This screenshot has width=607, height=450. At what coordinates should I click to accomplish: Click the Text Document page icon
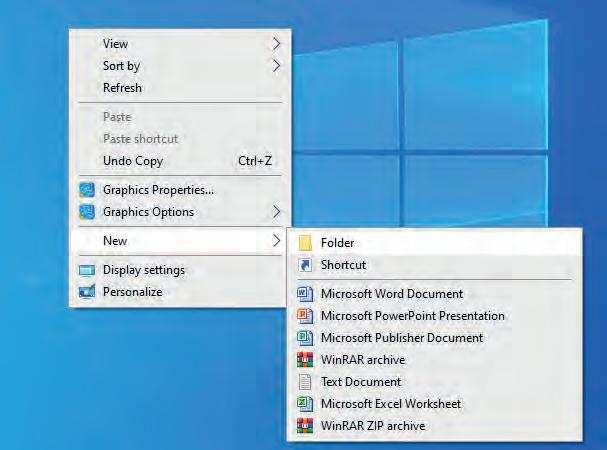(x=305, y=382)
